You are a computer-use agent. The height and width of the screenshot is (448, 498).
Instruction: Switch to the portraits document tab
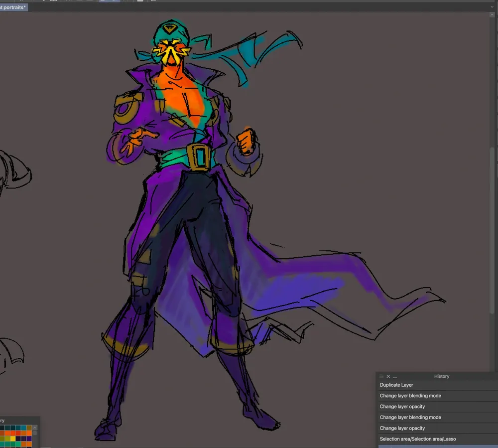coord(13,7)
